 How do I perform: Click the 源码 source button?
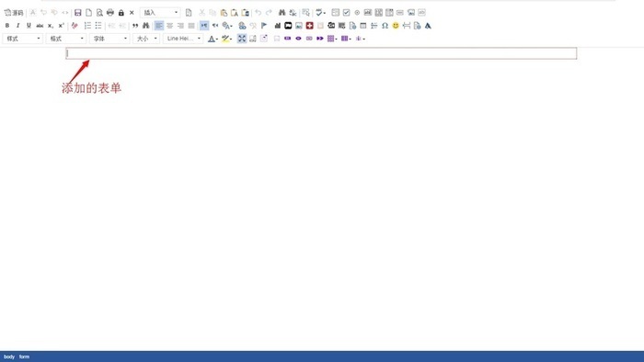point(14,13)
